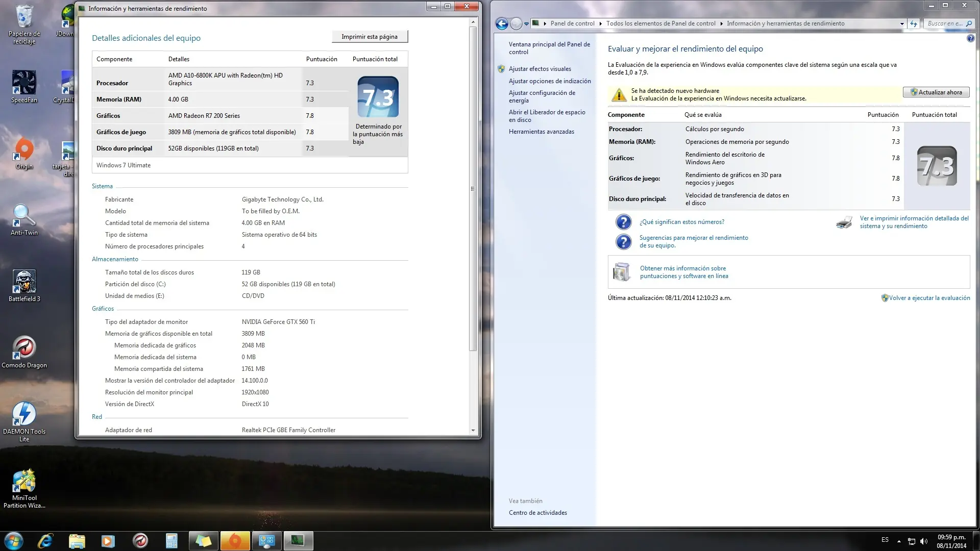
Task: Open DAEMON Tools Lite desktop icon
Action: point(24,421)
